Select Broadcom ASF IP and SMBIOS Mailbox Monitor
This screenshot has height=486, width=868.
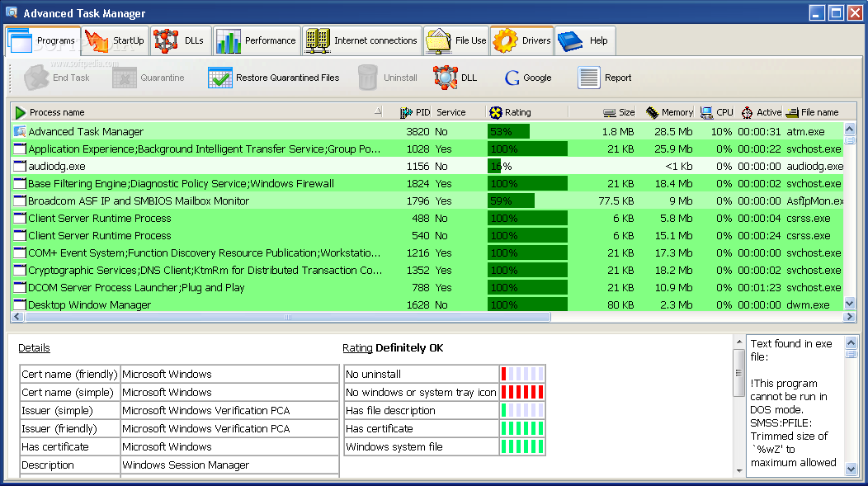coord(427,201)
